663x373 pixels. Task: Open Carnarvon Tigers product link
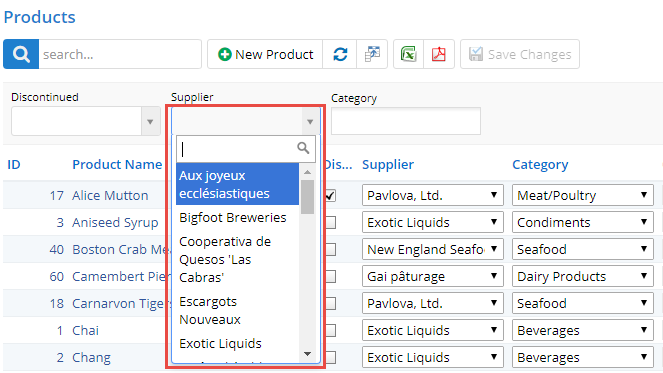[121, 304]
